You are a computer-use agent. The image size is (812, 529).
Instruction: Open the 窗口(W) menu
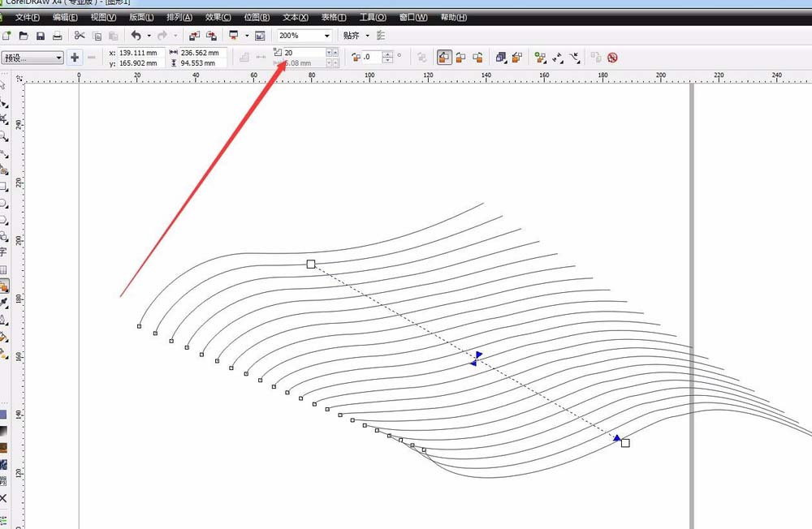click(x=413, y=18)
